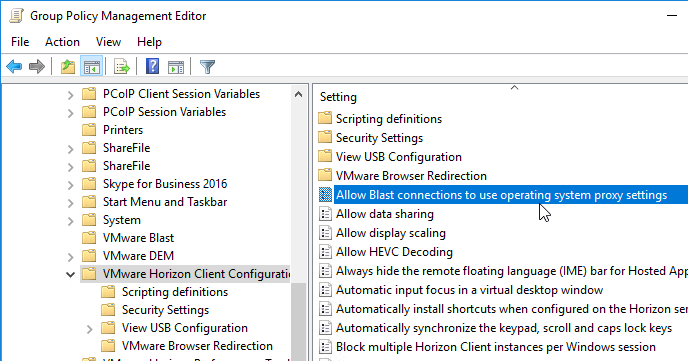Click the Filter funnel toolbar icon

207,67
